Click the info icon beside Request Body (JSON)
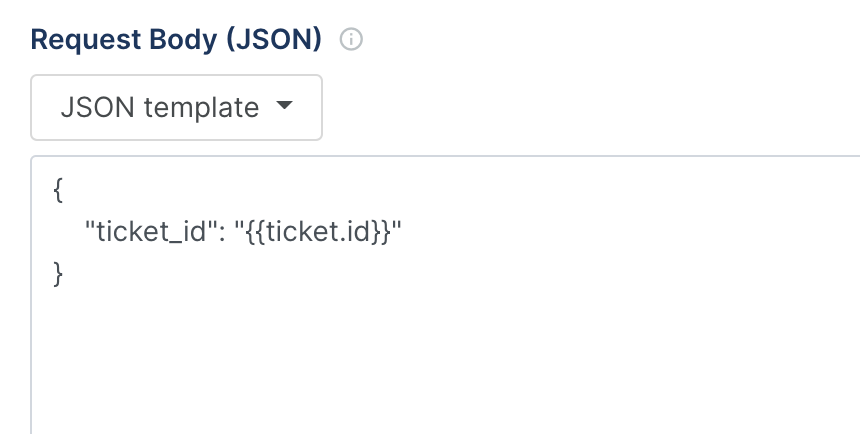 click(351, 40)
